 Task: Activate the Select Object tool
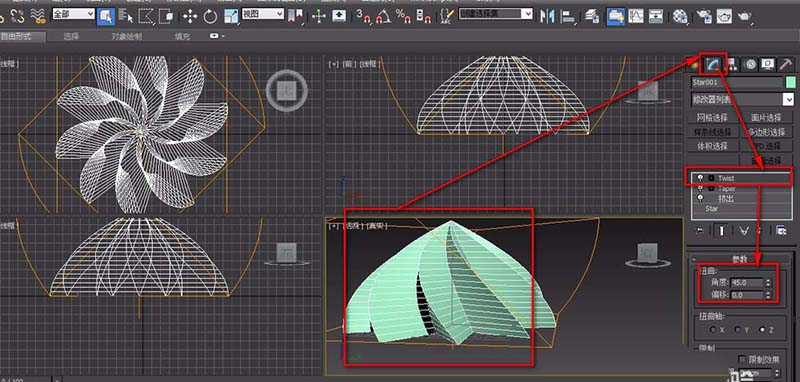[x=106, y=16]
